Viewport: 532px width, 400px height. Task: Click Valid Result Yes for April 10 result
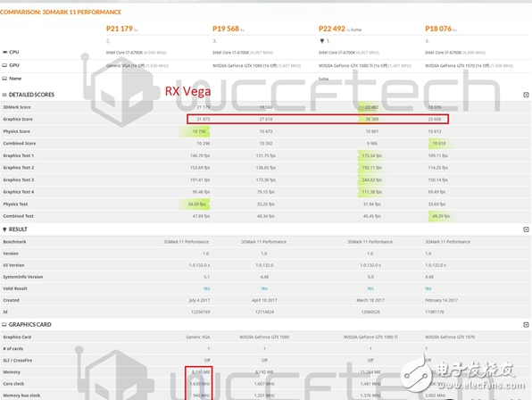264,288
